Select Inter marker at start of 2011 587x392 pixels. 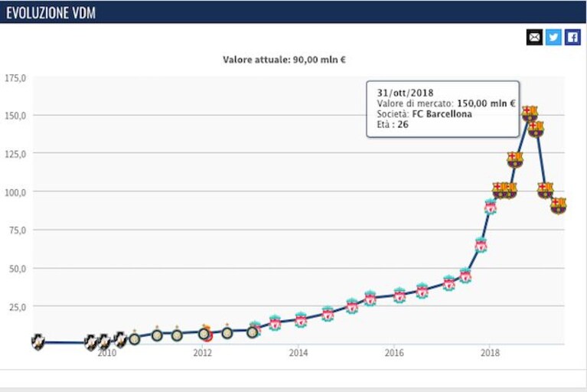[157, 335]
